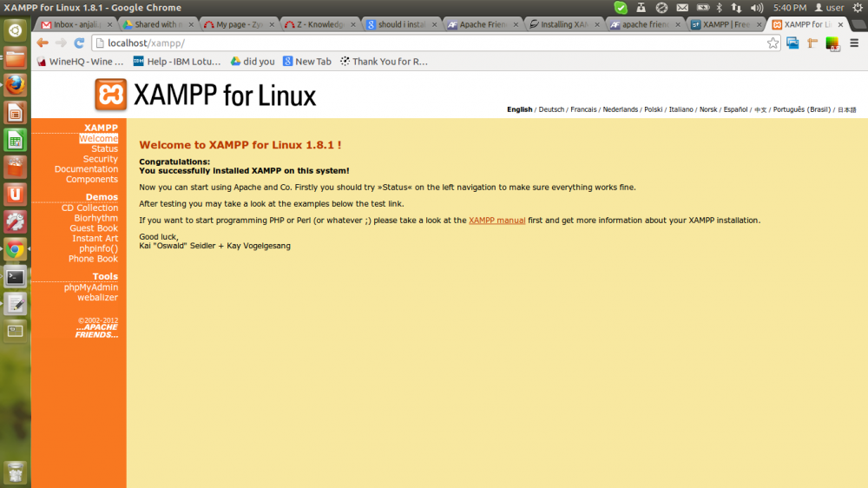868x488 pixels.
Task: Open the Guest Book demo
Action: (x=94, y=228)
